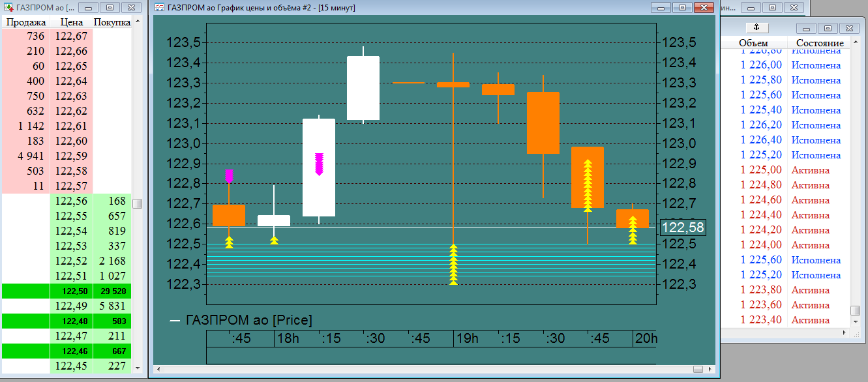This screenshot has width=868, height=382.
Task: Click price cell 122,57 in order book
Action: [x=71, y=186]
